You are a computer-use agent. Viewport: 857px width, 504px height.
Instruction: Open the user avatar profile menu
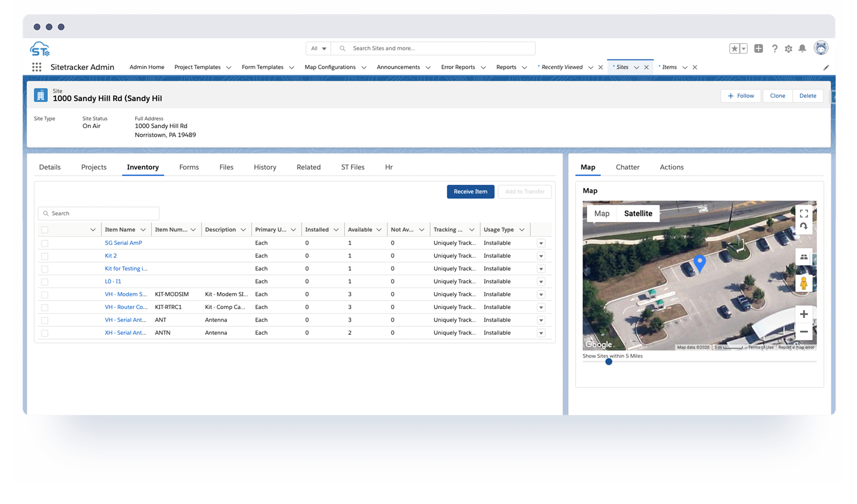tap(821, 48)
